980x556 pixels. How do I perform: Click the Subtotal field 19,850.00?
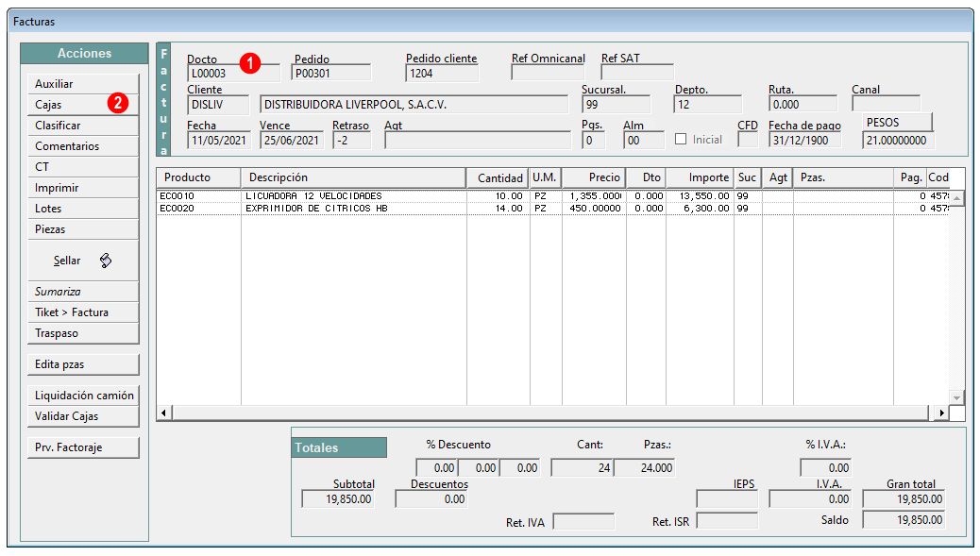point(338,499)
